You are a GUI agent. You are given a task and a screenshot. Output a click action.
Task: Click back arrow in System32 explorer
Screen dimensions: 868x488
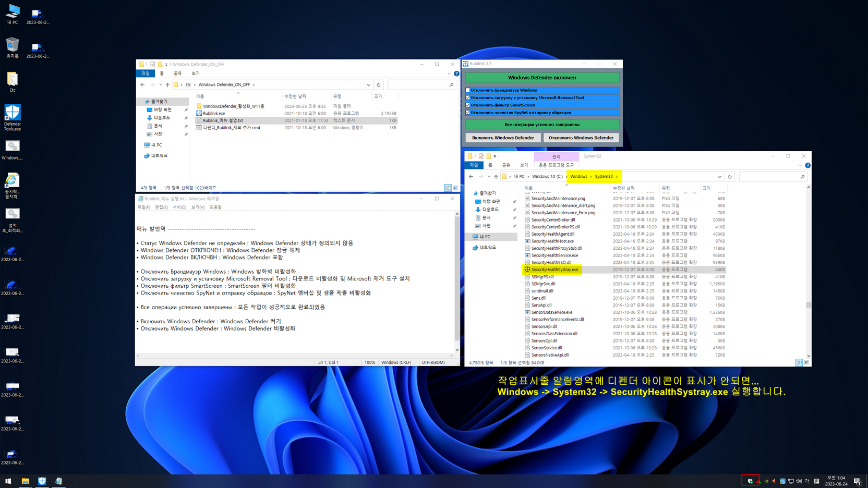471,177
